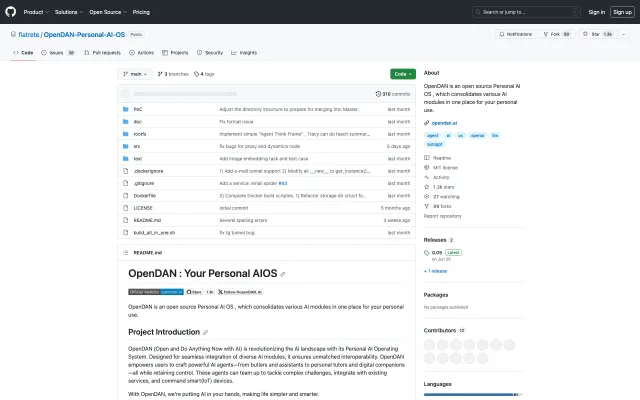Click the Actions tab play icon
This screenshot has height=400, width=640.
(x=132, y=52)
